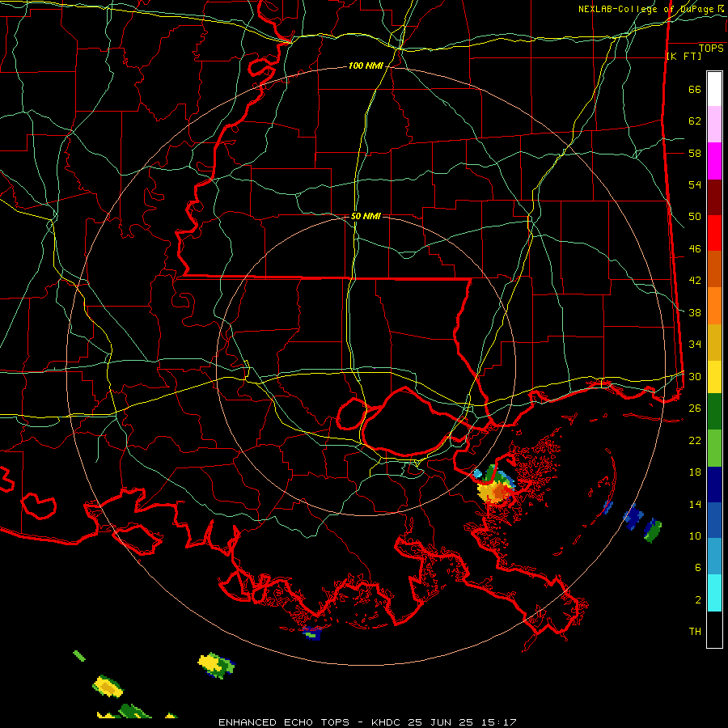Click the legend value 54
This screenshot has height=728, width=728.
pyautogui.click(x=695, y=184)
